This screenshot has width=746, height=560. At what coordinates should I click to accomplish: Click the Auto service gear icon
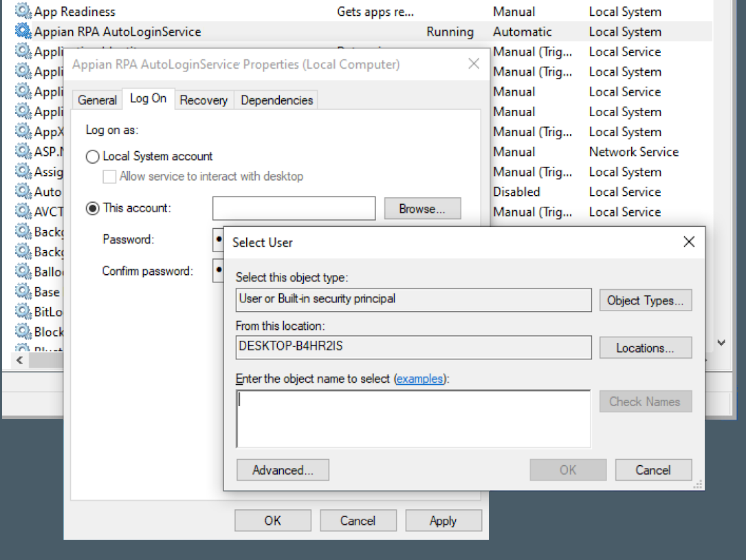pos(23,191)
